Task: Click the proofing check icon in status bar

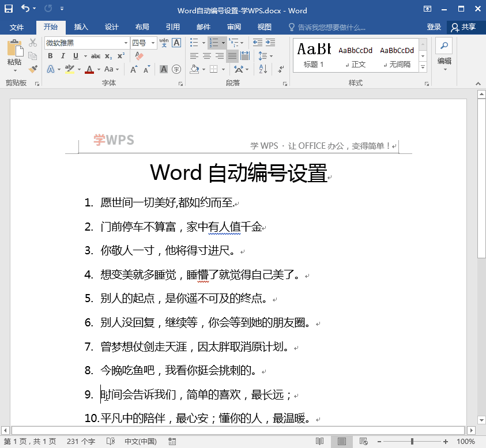Action: [111, 440]
